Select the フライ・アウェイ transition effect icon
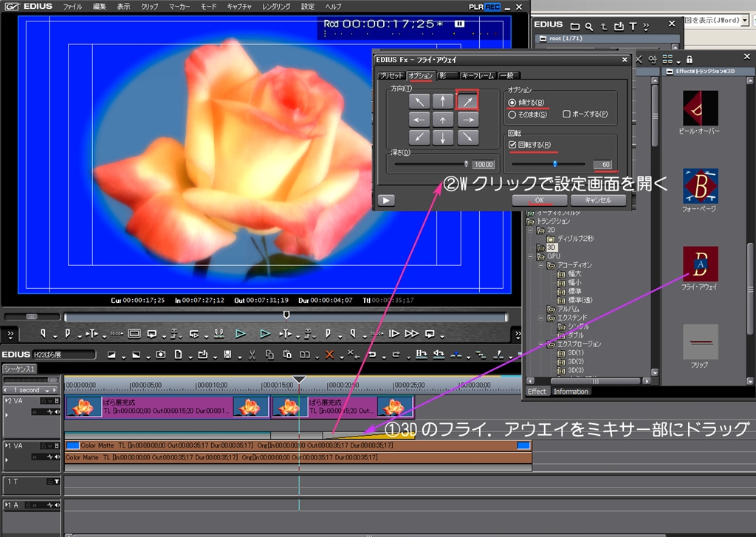This screenshot has width=756, height=537. [x=700, y=264]
